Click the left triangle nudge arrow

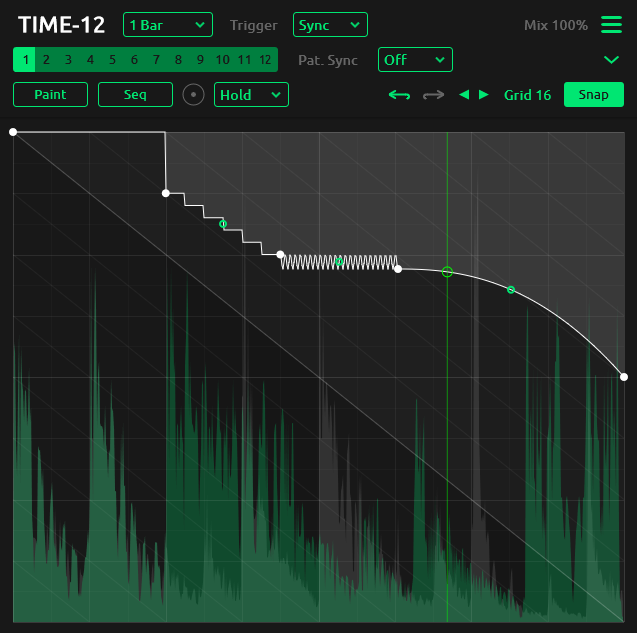[463, 95]
